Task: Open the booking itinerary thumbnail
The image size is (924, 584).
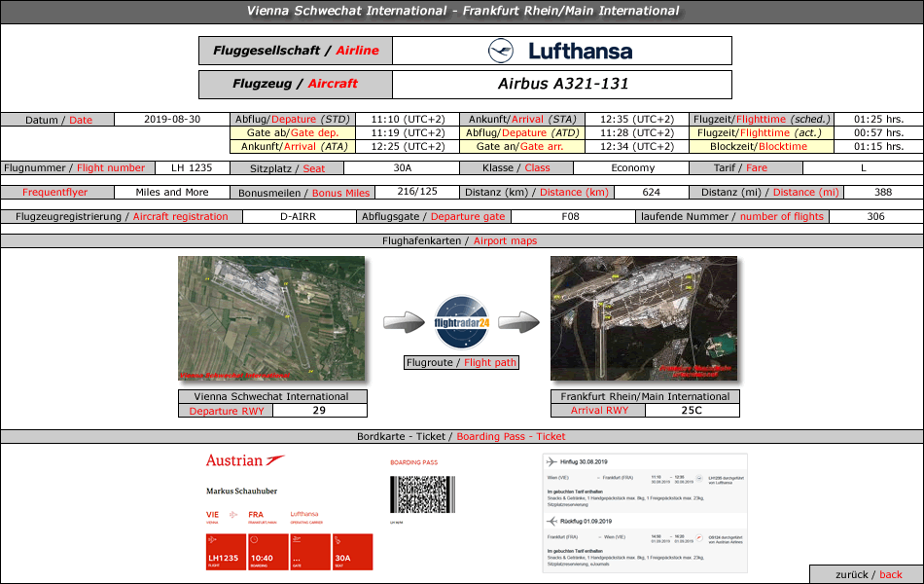Action: coord(645,513)
